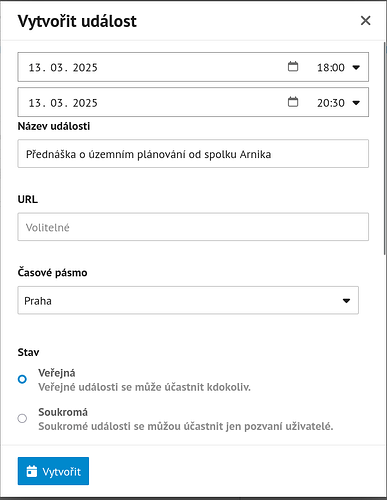The height and width of the screenshot is (500, 387).
Task: Click the end date 13. 03. 2025
Action: 63,103
